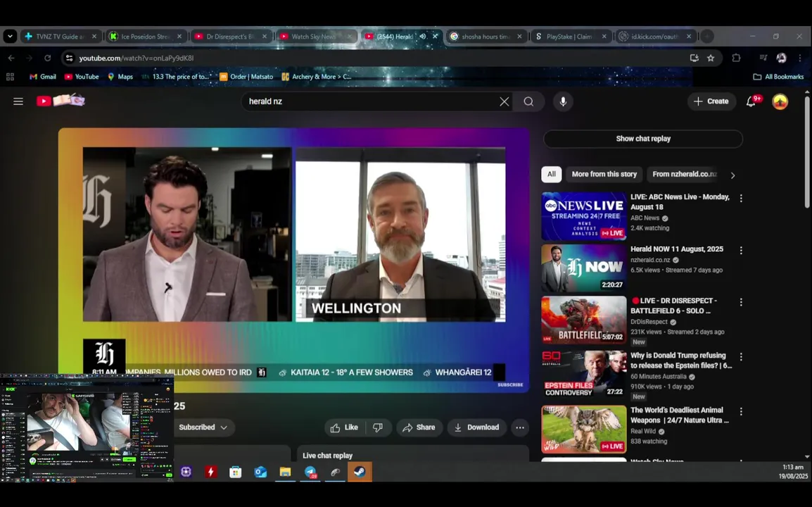
Task: Select 'More from this story' chip
Action: pos(604,174)
